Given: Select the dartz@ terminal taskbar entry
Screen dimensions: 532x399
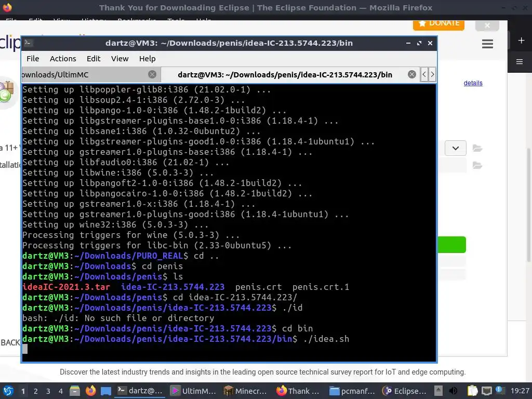Looking at the screenshot, I should [140, 391].
